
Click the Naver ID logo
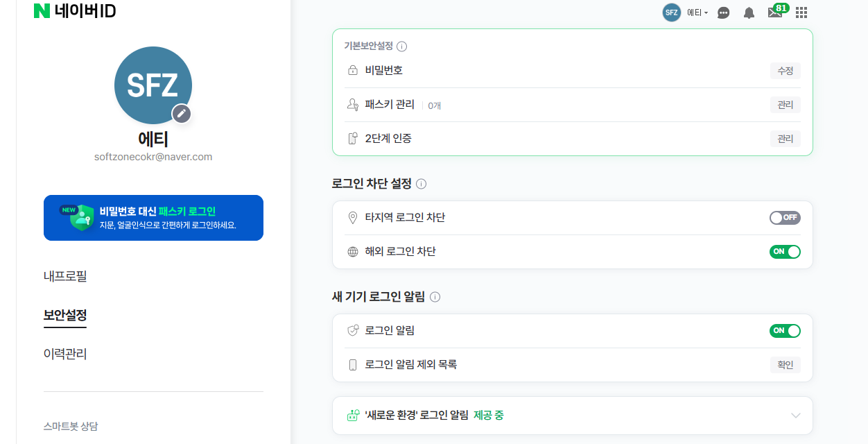click(74, 11)
